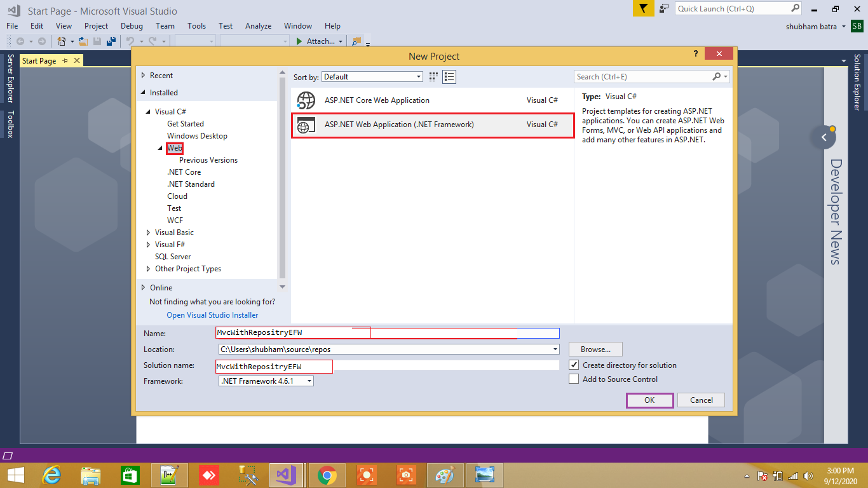Collapse the Installed section
Viewport: 868px width, 488px height.
tap(144, 93)
